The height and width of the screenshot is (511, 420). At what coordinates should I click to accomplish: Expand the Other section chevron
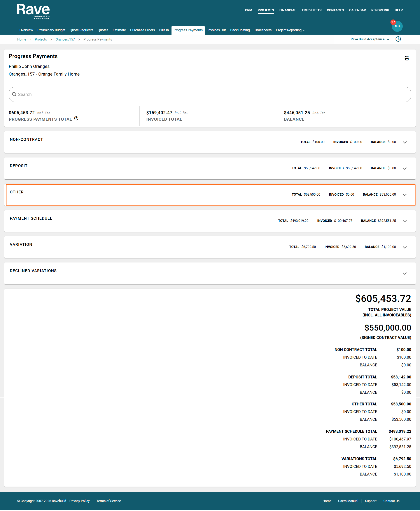pos(404,195)
